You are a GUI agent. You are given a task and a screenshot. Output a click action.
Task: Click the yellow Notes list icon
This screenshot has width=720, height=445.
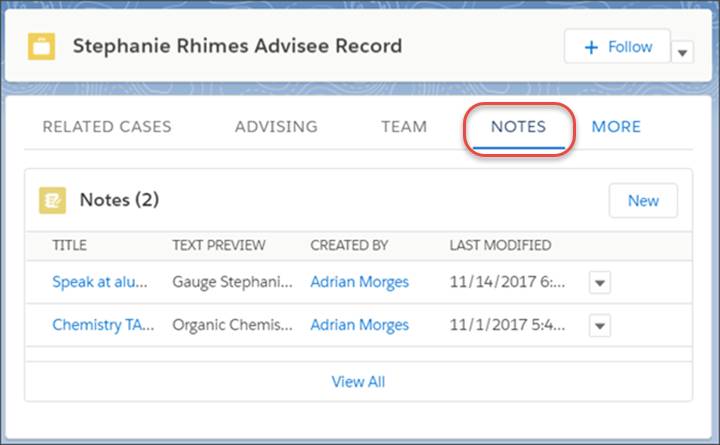tap(52, 200)
